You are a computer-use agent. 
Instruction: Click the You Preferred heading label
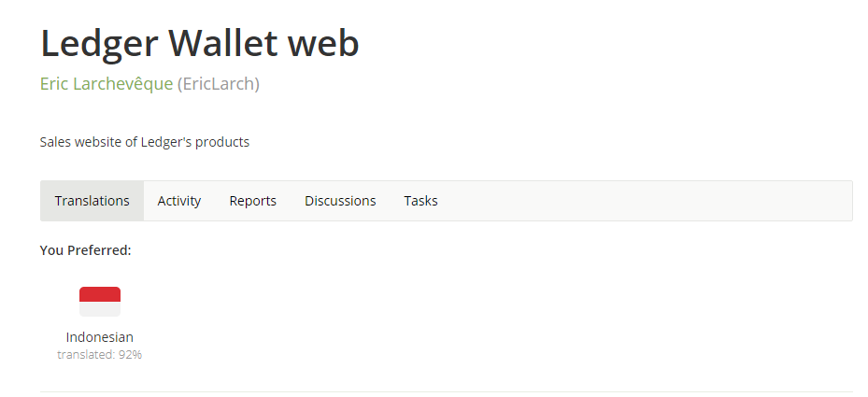point(85,250)
